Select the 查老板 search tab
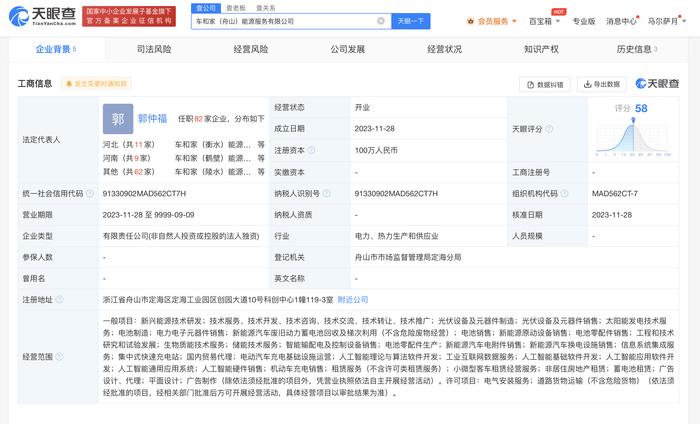The height and width of the screenshot is (424, 700). pos(236,8)
